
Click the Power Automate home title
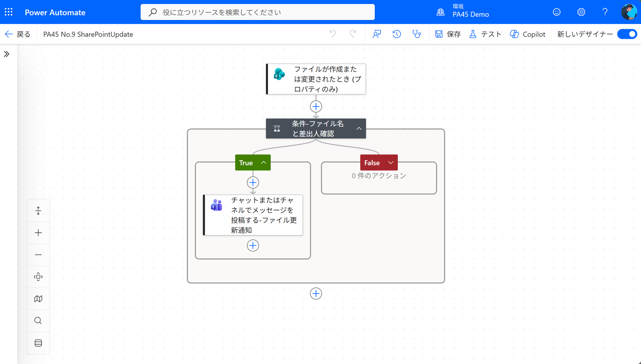[55, 12]
